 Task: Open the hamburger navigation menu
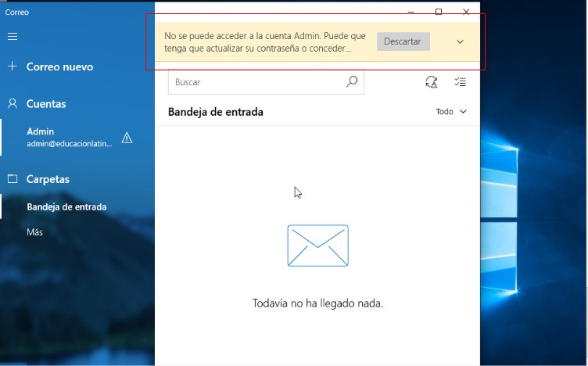point(13,37)
